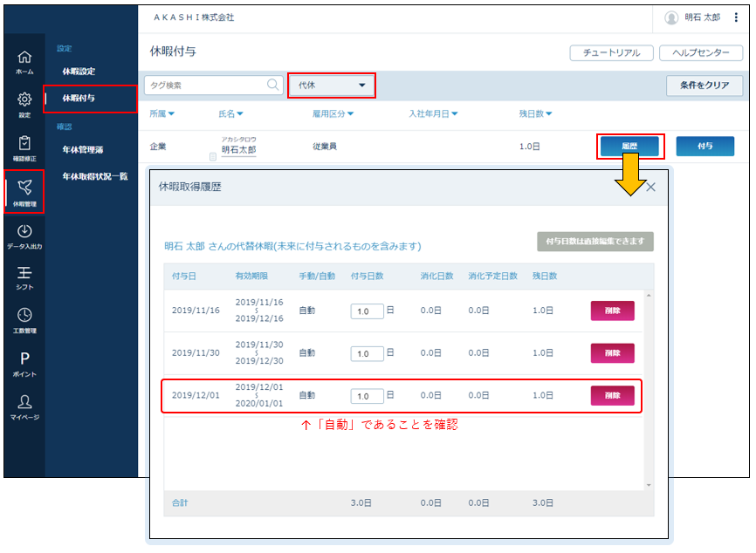The image size is (756, 553).
Task: Edit 付与日数 field for 2019/11/16
Action: (367, 311)
